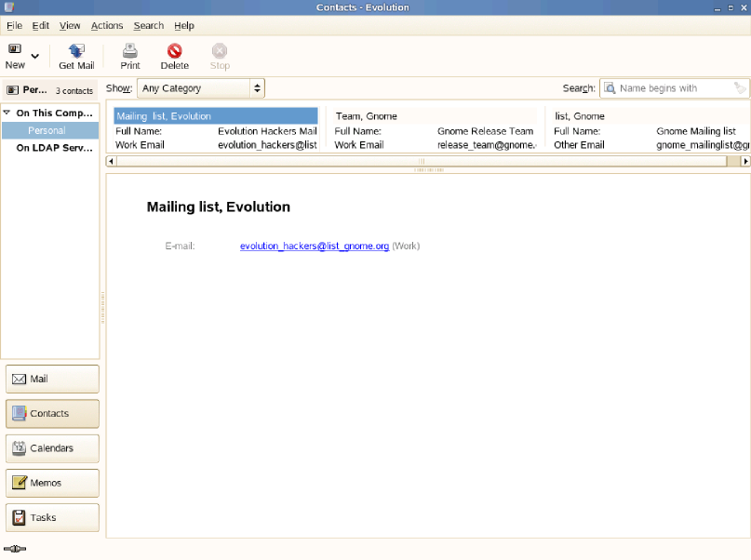
Task: Open the Tasks view
Action: click(51, 517)
